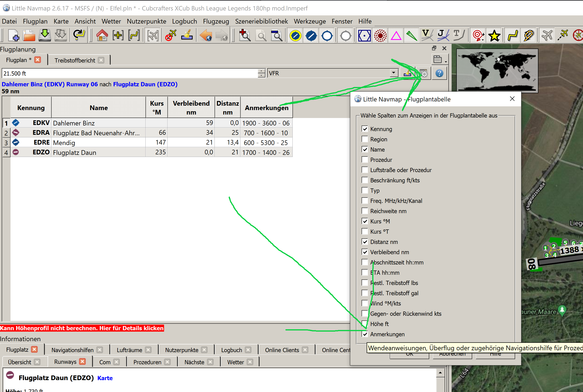Click Dahlemer Binz (EDKV) Runway 06 departure link
This screenshot has width=583, height=392.
(x=49, y=84)
